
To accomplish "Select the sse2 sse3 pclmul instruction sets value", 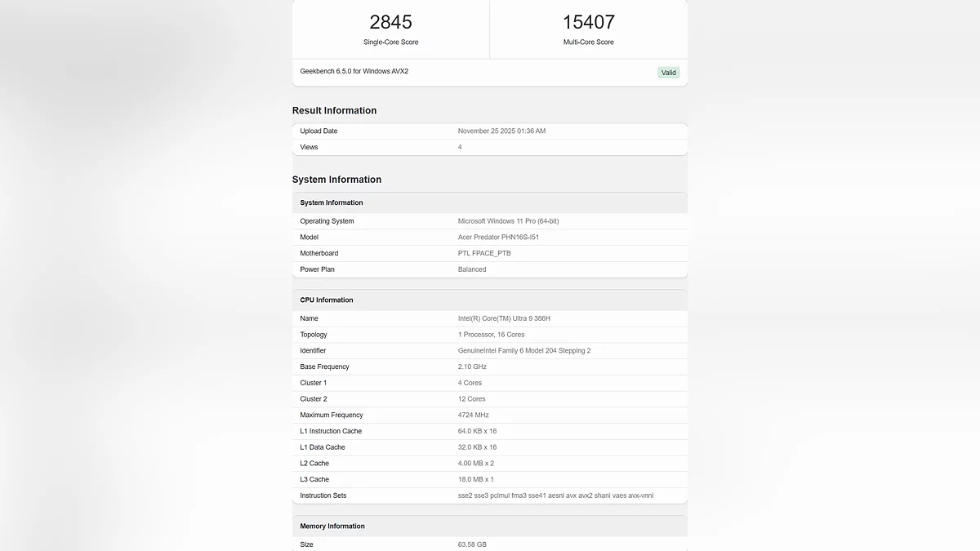I will point(556,495).
